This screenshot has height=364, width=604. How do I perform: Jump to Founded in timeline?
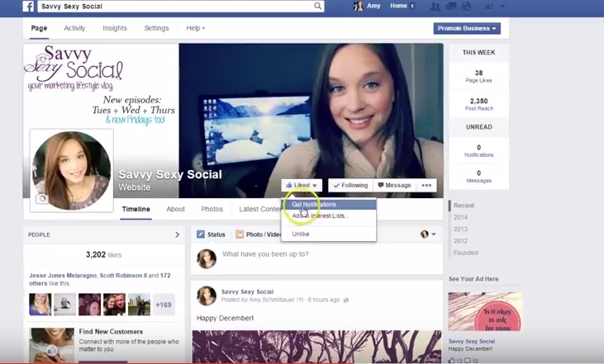(x=465, y=253)
